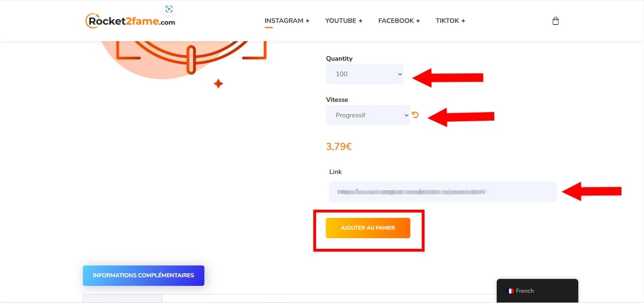
Task: Click the Quantity field label
Action: (x=339, y=58)
